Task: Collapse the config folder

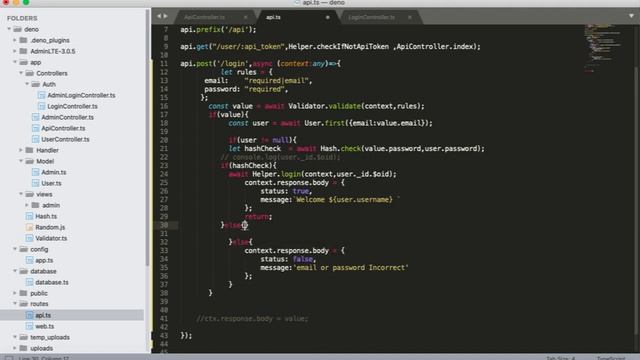Action: tap(15, 249)
